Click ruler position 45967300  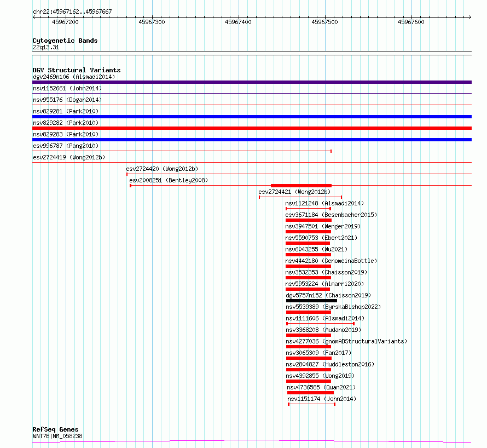tap(152, 22)
